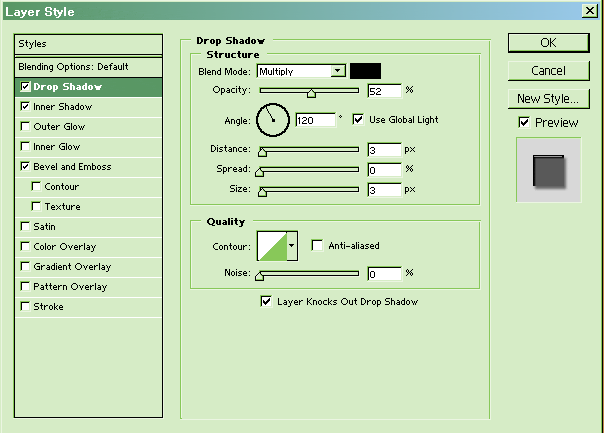Screen dimensions: 604x433
Task: Disable the Inner Shadow checkbox
Action: (x=25, y=107)
